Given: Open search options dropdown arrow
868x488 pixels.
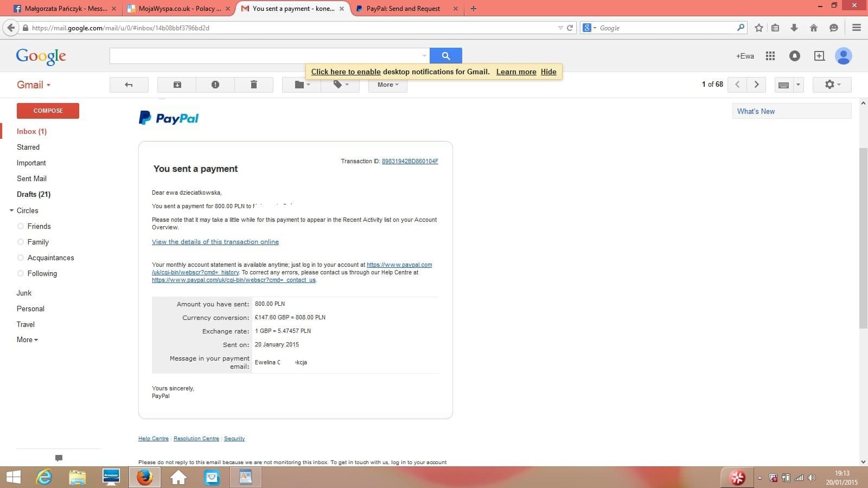Looking at the screenshot, I should point(424,56).
